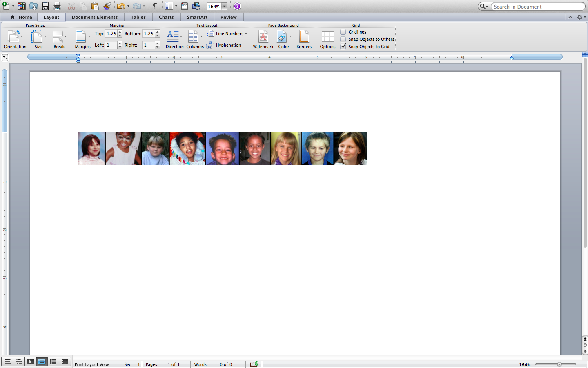Image resolution: width=588 pixels, height=368 pixels.
Task: Open the Toolbox icon
Action: pos(185,6)
